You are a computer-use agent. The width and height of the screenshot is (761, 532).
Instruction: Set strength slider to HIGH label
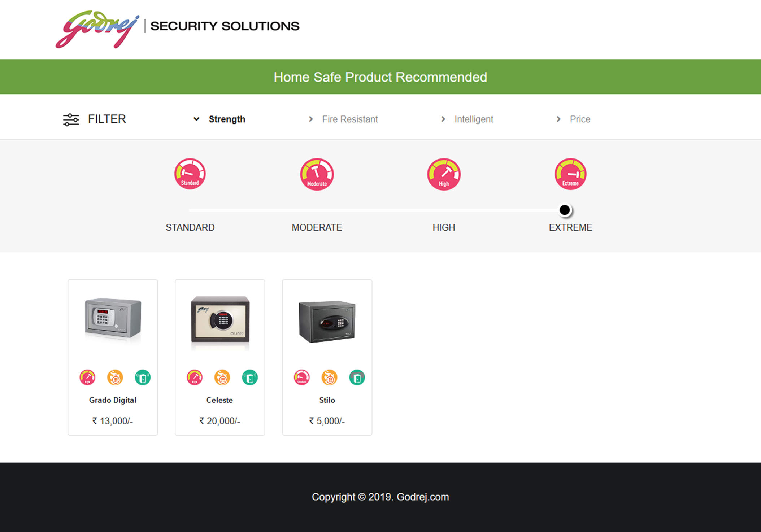pyautogui.click(x=444, y=227)
